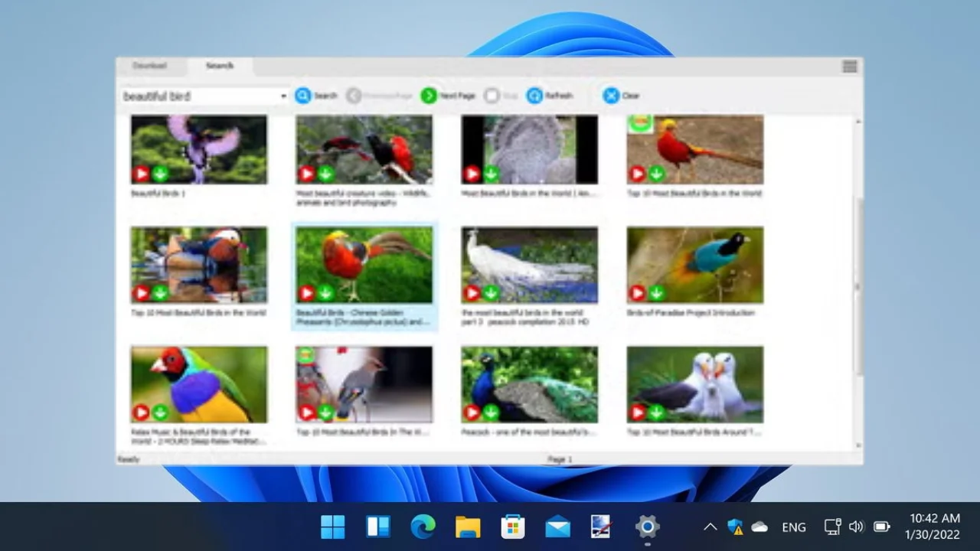
Task: Select the Search tab
Action: click(219, 66)
